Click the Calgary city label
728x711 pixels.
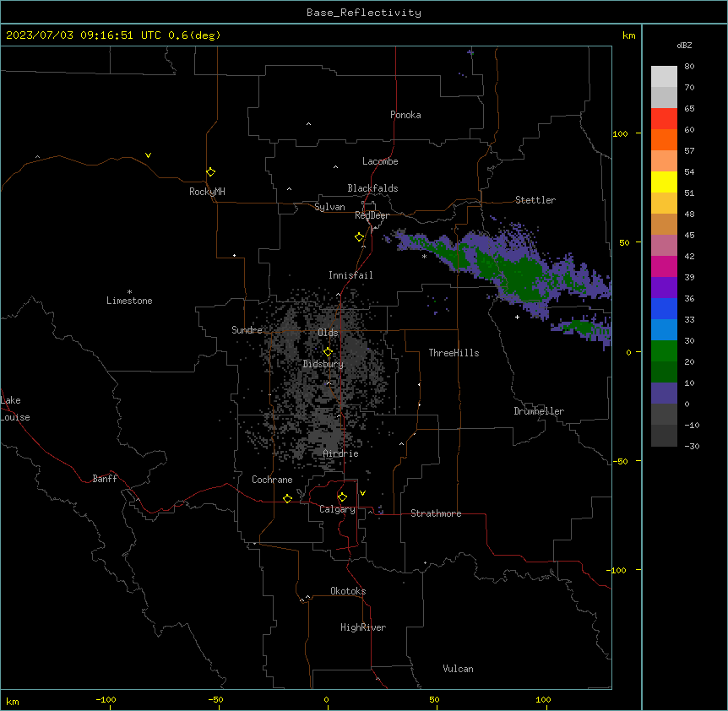coord(337,509)
